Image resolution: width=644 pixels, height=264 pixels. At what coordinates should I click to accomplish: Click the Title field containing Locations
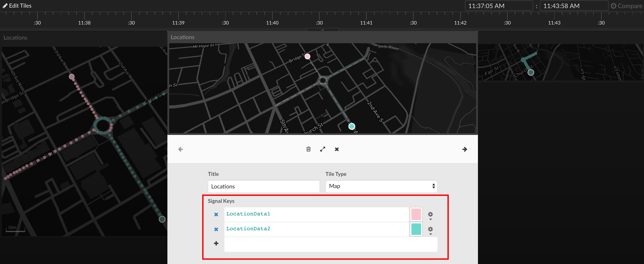pyautogui.click(x=263, y=186)
